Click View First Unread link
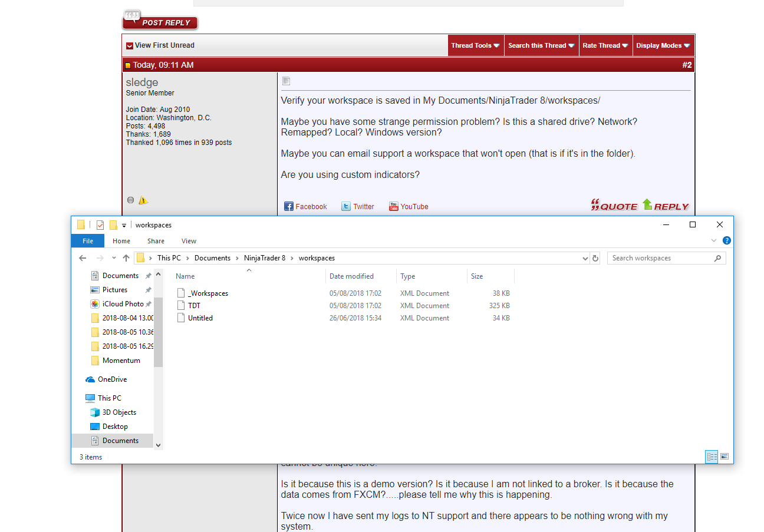The width and height of the screenshot is (764, 532). (x=164, y=45)
